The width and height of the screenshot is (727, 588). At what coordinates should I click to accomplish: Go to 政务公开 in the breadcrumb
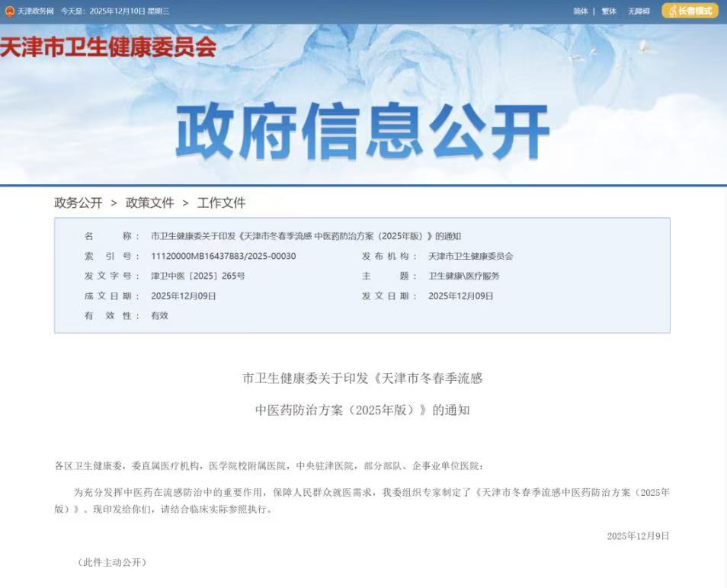point(78,203)
